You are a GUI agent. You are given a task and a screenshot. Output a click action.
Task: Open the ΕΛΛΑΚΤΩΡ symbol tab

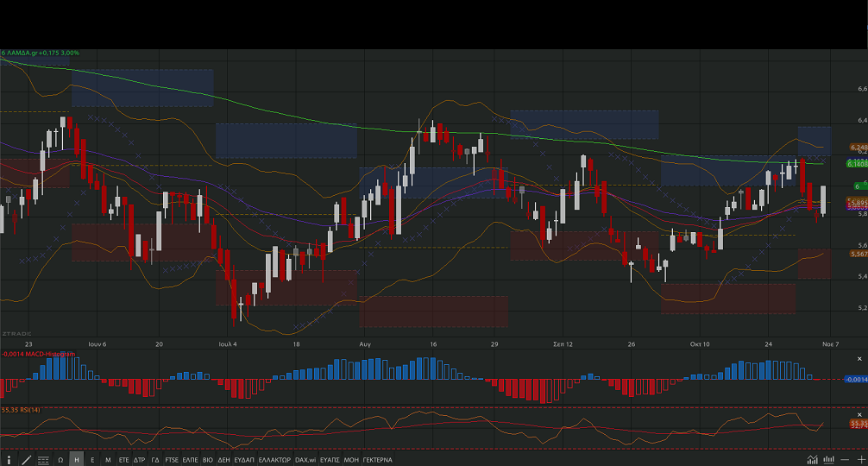click(x=274, y=459)
